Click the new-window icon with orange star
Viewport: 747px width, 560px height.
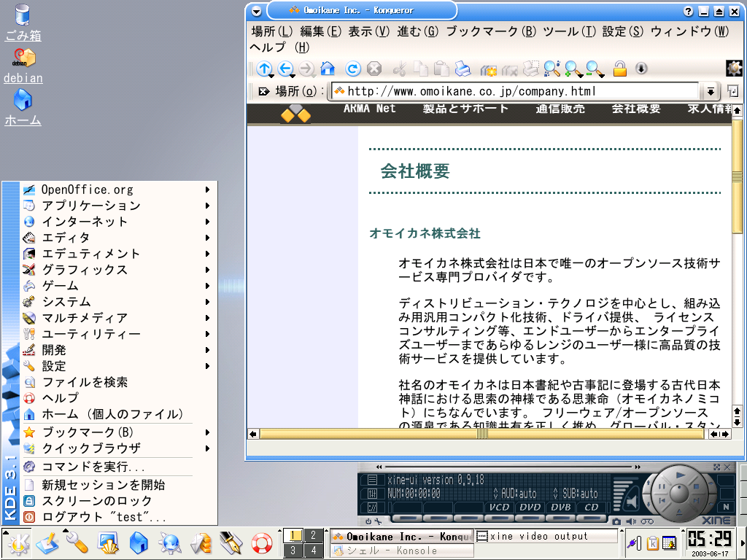tap(488, 70)
